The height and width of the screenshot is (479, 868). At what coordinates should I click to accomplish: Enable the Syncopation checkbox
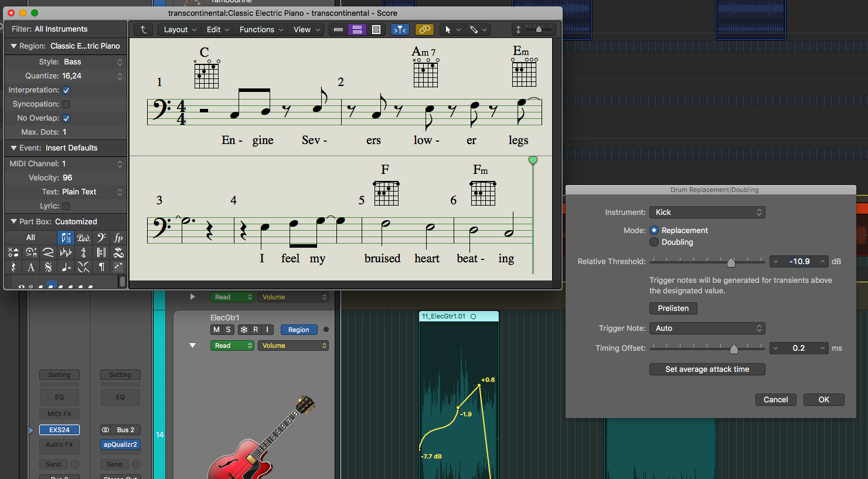point(66,104)
